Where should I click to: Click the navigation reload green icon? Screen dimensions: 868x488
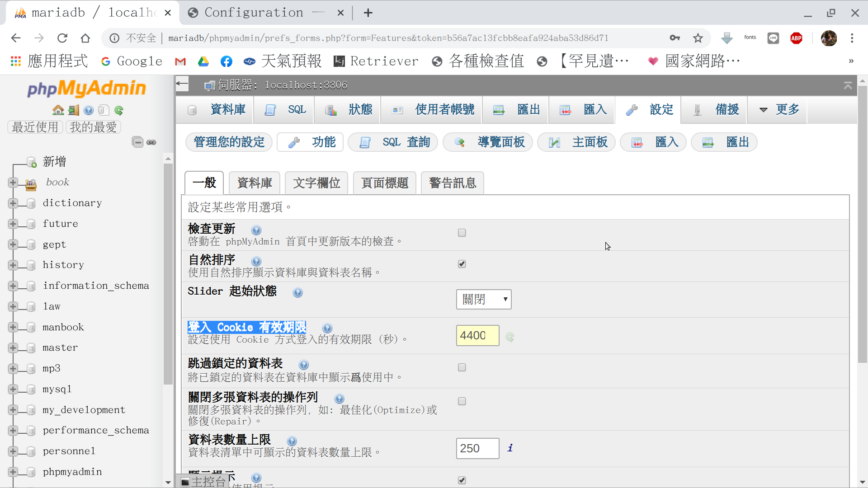[119, 110]
